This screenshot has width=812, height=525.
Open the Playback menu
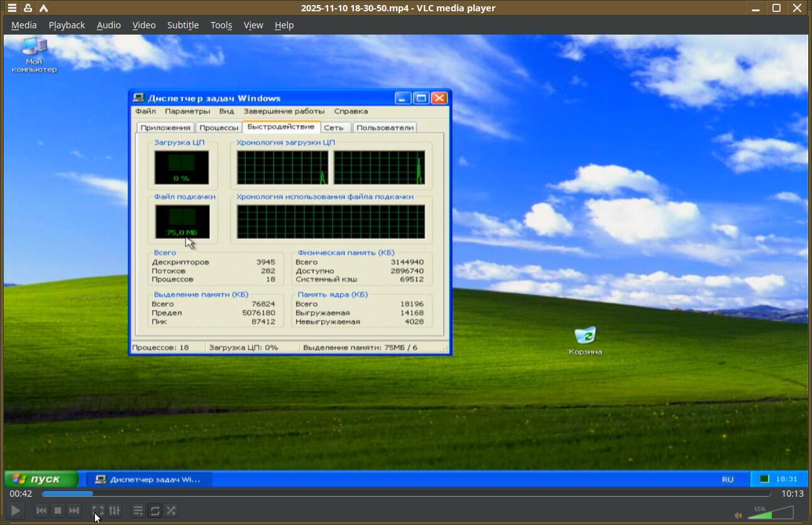(67, 25)
